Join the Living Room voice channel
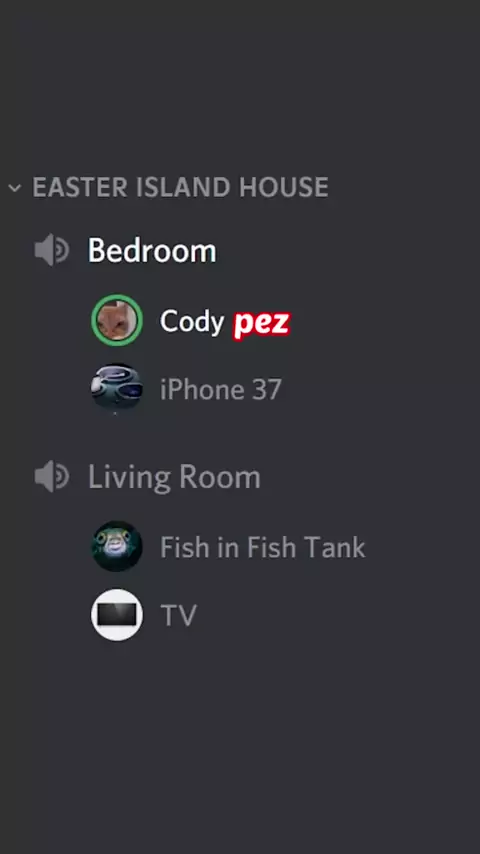This screenshot has width=480, height=854. point(174,477)
